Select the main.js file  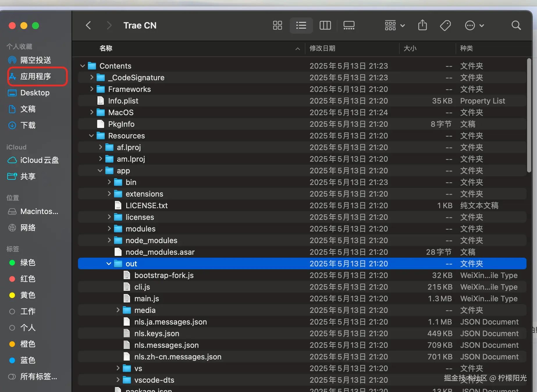tap(302, 299)
